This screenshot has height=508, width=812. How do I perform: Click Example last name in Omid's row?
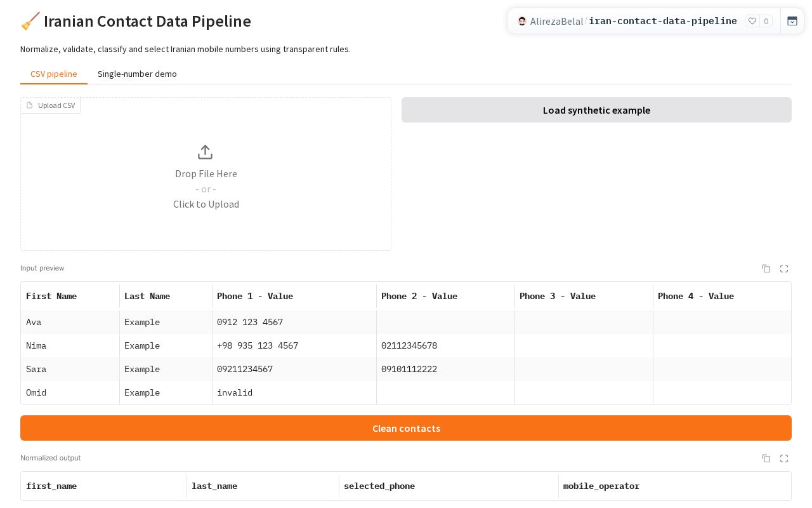coord(166,392)
